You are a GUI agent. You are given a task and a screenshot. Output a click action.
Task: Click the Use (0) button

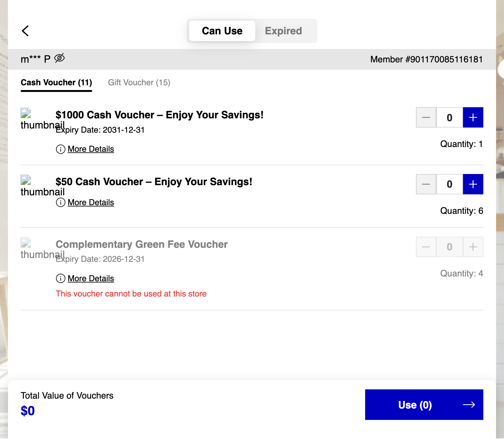pyautogui.click(x=424, y=405)
